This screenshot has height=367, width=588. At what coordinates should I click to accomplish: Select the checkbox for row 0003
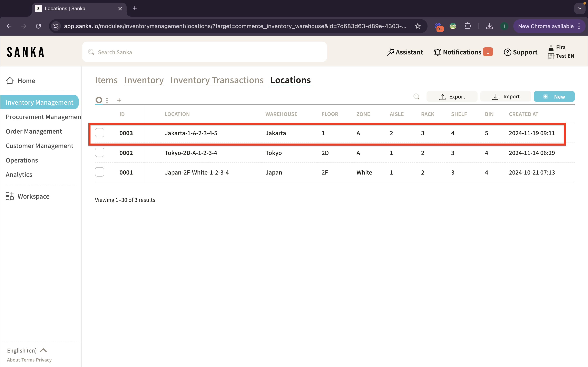[100, 133]
